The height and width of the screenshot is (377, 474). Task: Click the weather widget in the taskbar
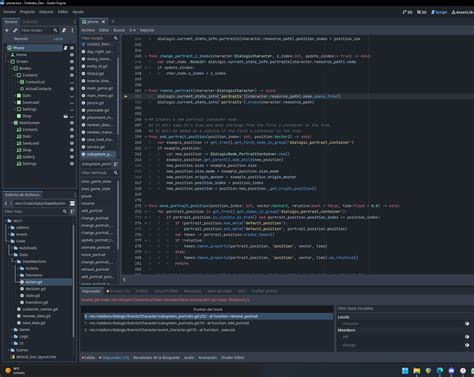coord(15,371)
